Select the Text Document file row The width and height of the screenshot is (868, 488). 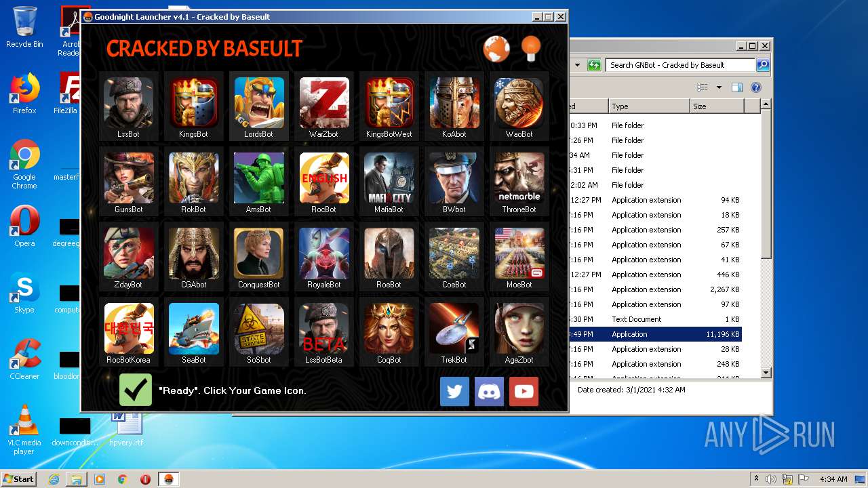point(655,319)
